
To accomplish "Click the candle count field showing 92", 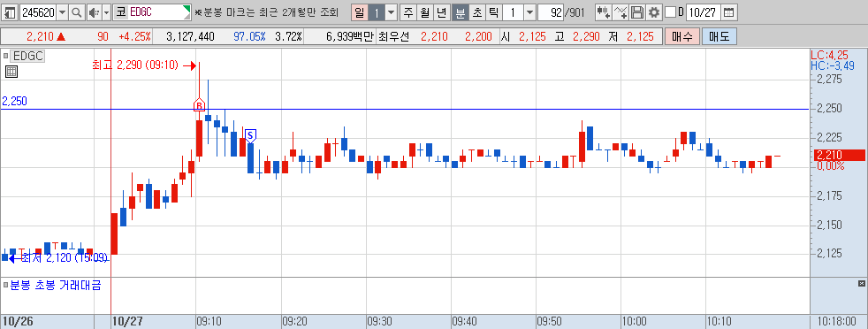I will tap(551, 11).
